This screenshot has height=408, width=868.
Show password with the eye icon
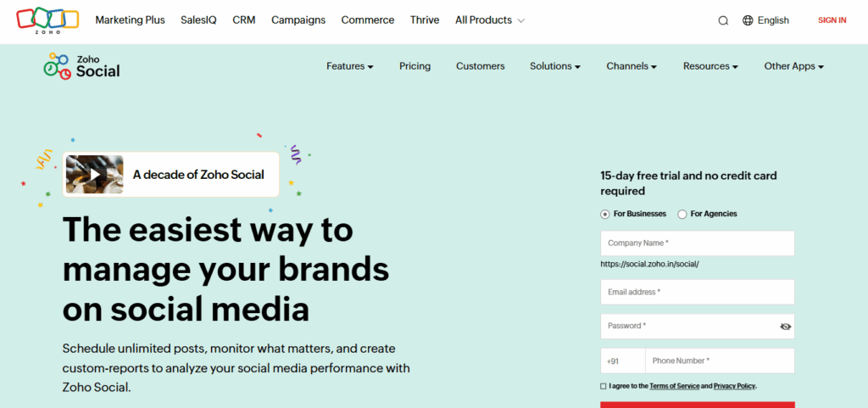click(x=785, y=327)
